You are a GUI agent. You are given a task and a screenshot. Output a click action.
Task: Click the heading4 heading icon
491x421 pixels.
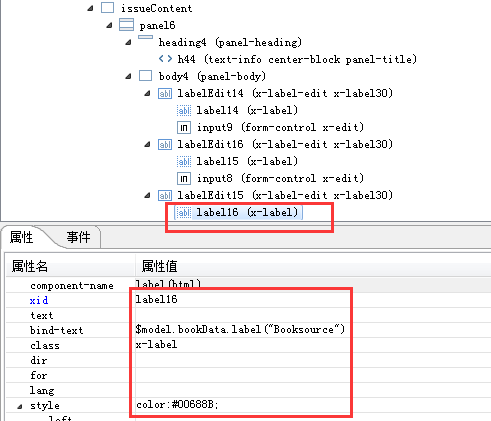coord(145,37)
